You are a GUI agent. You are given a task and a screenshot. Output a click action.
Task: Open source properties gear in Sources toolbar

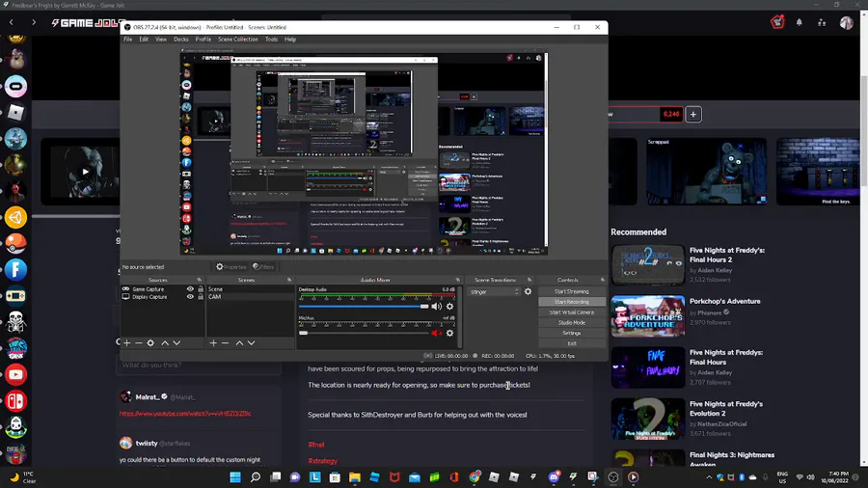tap(150, 343)
